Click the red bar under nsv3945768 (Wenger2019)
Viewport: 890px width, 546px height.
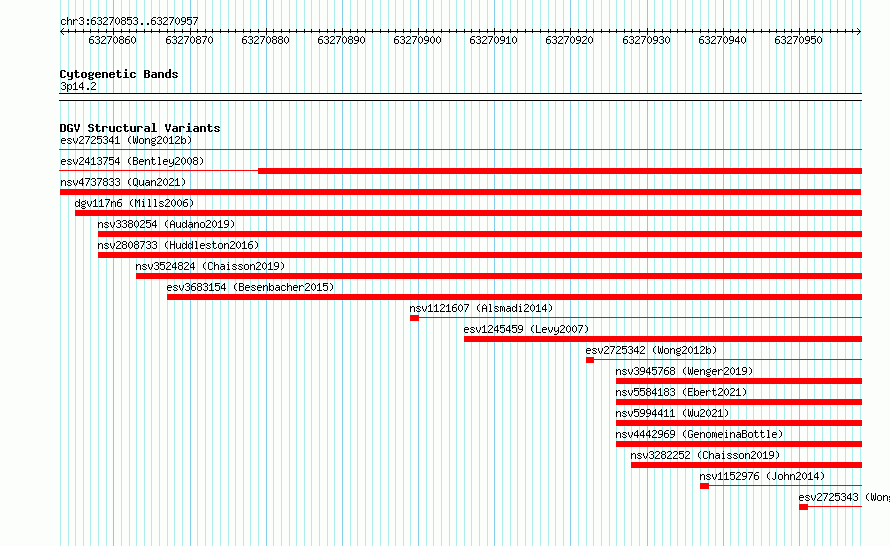point(739,381)
